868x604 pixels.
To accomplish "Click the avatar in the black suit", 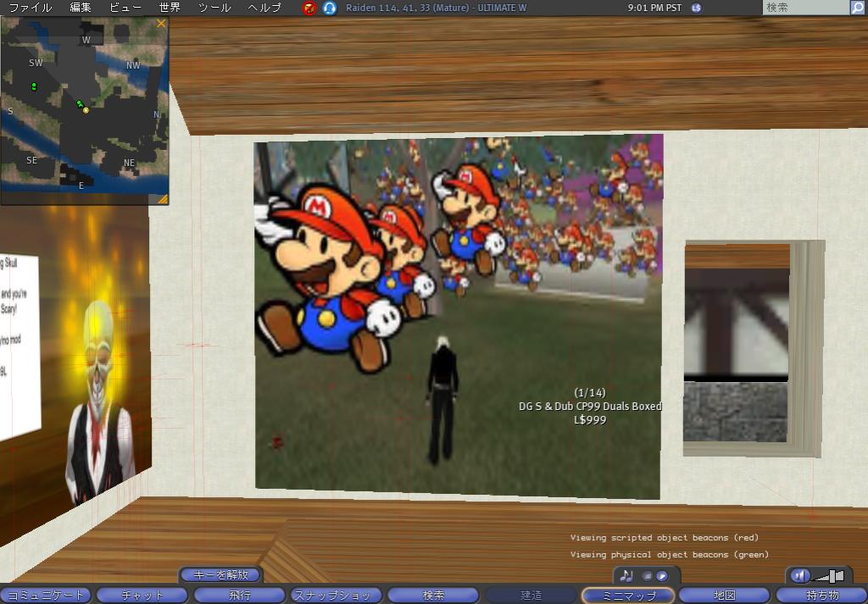I will 442,400.
